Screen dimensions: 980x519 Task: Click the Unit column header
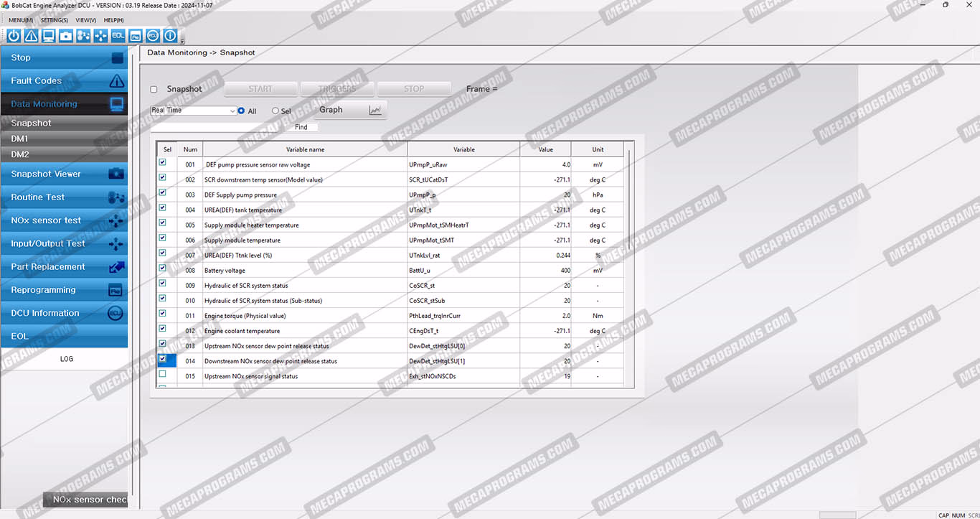(598, 149)
